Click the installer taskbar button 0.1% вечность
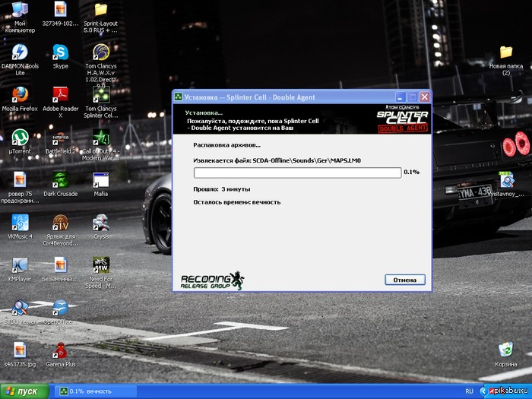 click(x=93, y=391)
